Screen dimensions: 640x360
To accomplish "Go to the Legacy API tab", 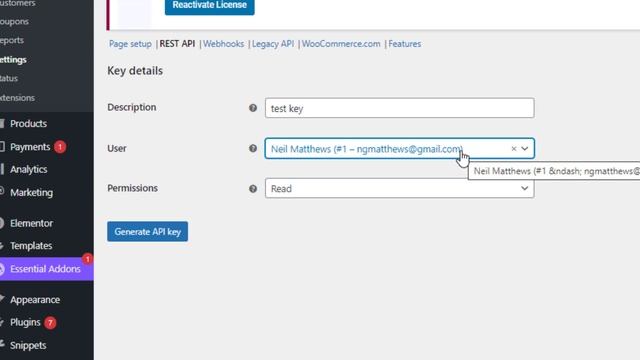I will pos(273,44).
